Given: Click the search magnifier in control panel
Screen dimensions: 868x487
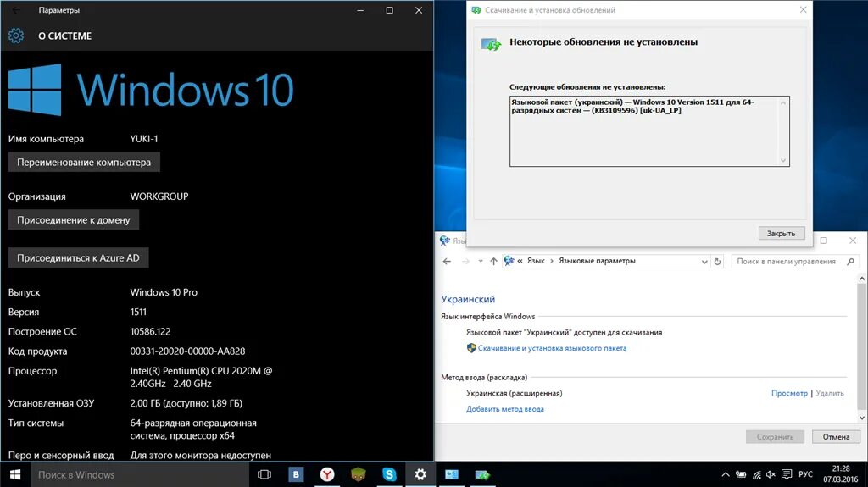Looking at the screenshot, I should 851,261.
